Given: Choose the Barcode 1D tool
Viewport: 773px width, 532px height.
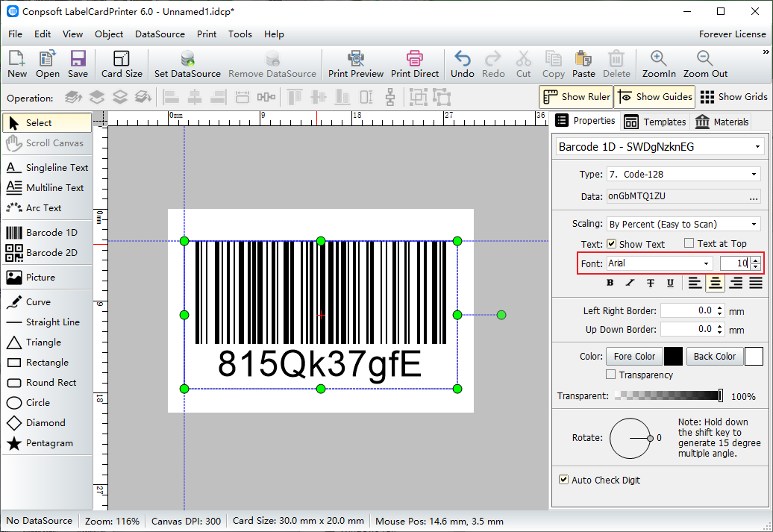Looking at the screenshot, I should (x=47, y=233).
